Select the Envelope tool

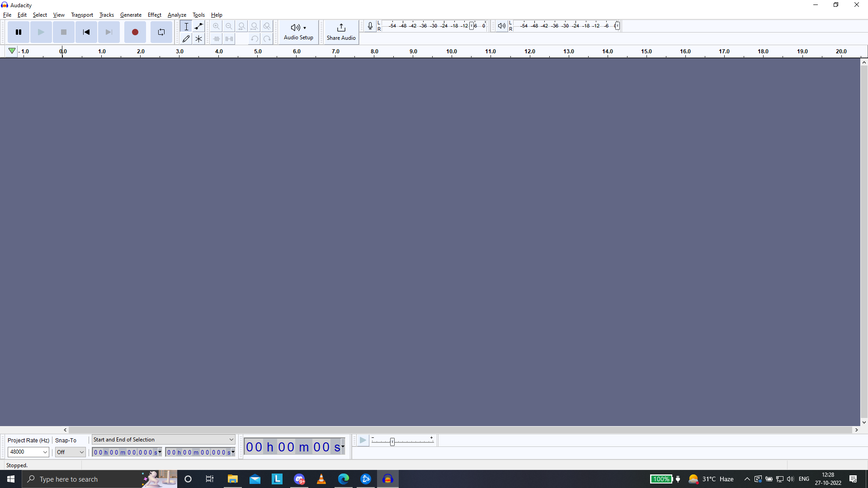pyautogui.click(x=198, y=26)
